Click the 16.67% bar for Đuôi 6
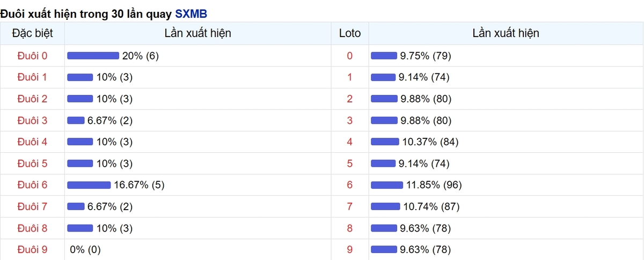Image resolution: width=644 pixels, height=260 pixels. coord(89,185)
